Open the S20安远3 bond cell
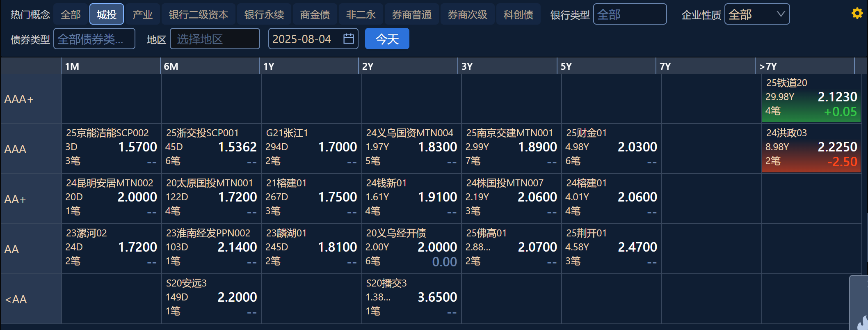Screen dimensions: 868x330 pyautogui.click(x=212, y=299)
